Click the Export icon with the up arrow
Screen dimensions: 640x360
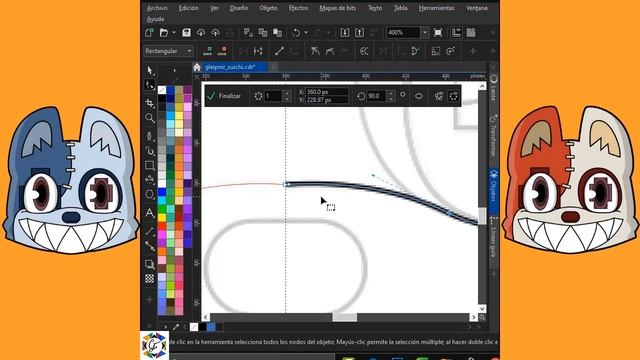[359, 33]
